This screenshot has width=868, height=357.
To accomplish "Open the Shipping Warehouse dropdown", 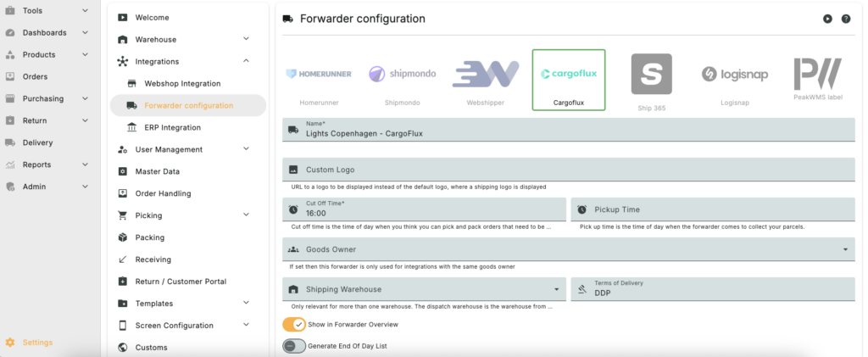I will [x=424, y=289].
